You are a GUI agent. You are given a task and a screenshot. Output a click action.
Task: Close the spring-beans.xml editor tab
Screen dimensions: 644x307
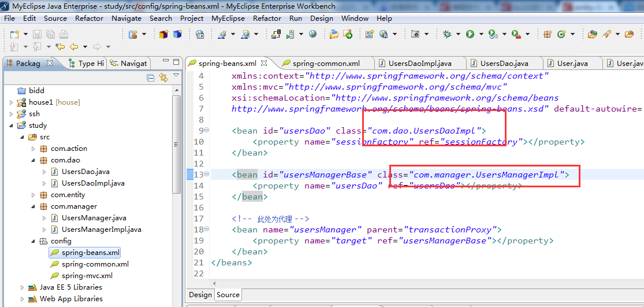[264, 63]
